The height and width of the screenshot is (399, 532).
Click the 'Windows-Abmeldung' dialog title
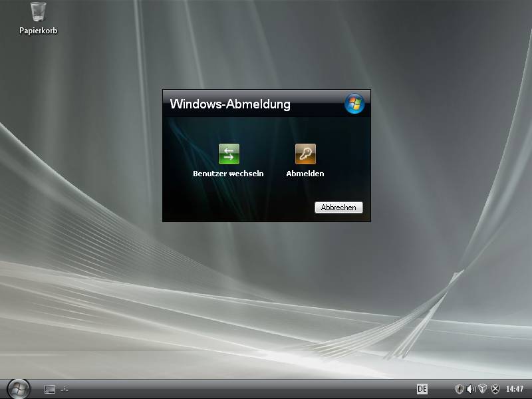(230, 104)
